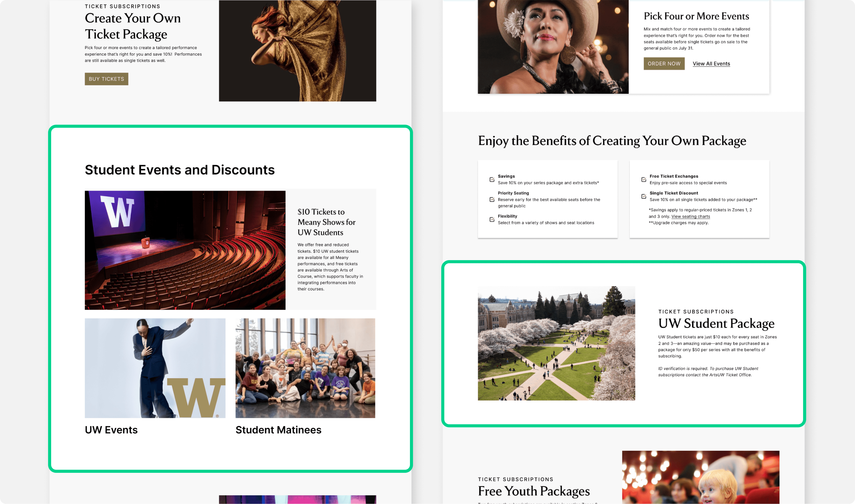The height and width of the screenshot is (504, 855).
Task: Click the checkmark icon beside Flexibility
Action: coord(492,219)
